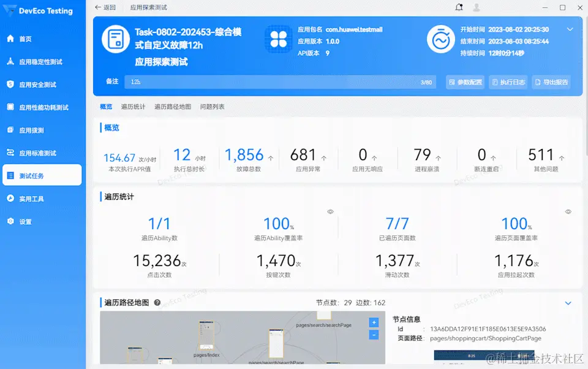
Task: Click the 1/1 遍历Ability数 value
Action: point(159,224)
